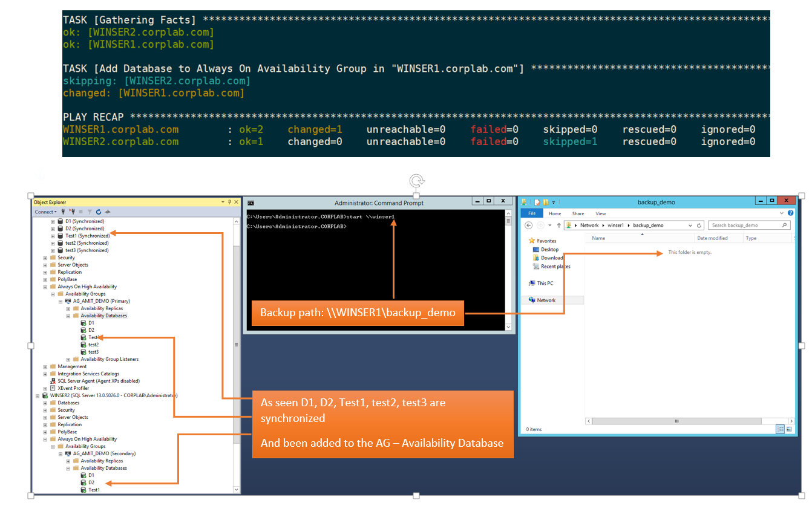Open Object Explorer window position dropdown arrow
This screenshot has height=506, width=812.
(222, 202)
